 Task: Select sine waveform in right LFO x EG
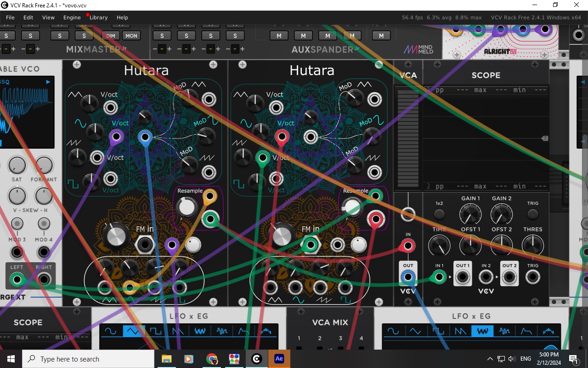(393, 331)
